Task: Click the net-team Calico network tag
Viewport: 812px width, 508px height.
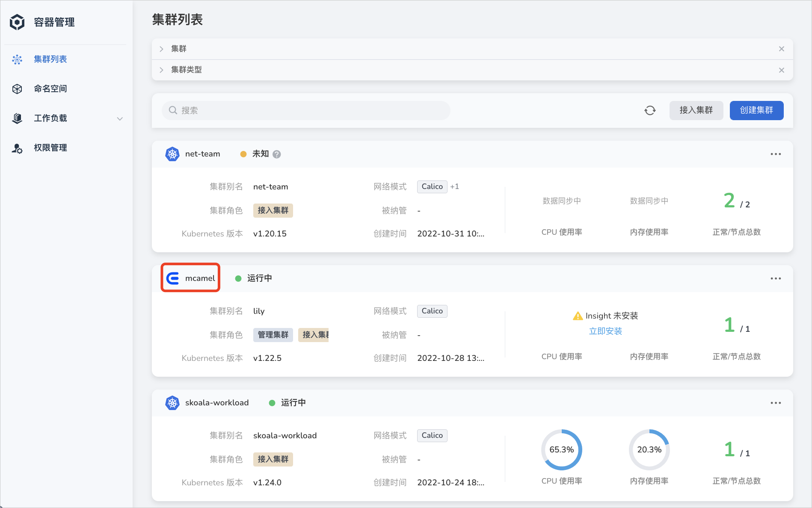Action: pos(432,186)
